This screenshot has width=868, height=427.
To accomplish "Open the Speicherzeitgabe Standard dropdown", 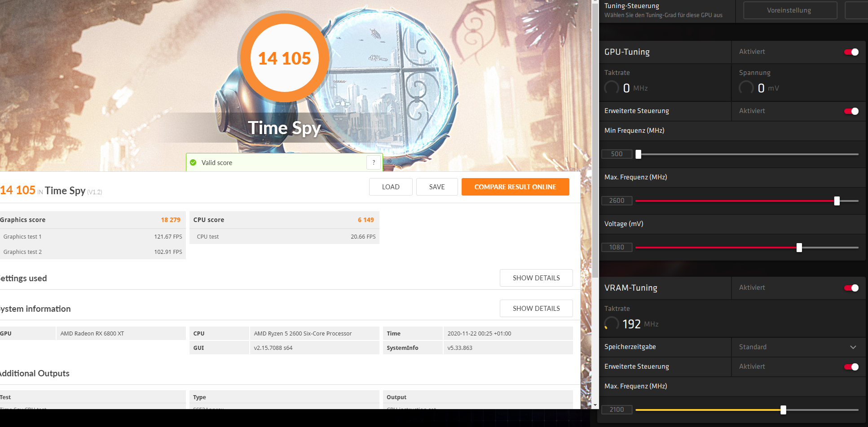I will pyautogui.click(x=798, y=347).
